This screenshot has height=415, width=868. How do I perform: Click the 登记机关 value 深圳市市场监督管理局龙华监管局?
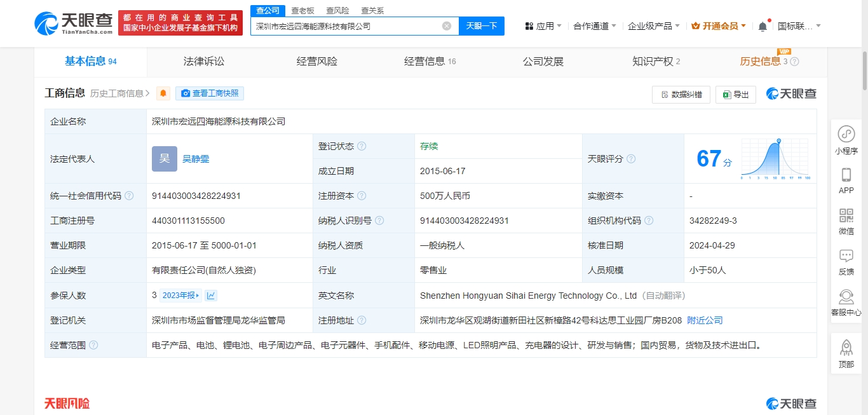pos(219,320)
